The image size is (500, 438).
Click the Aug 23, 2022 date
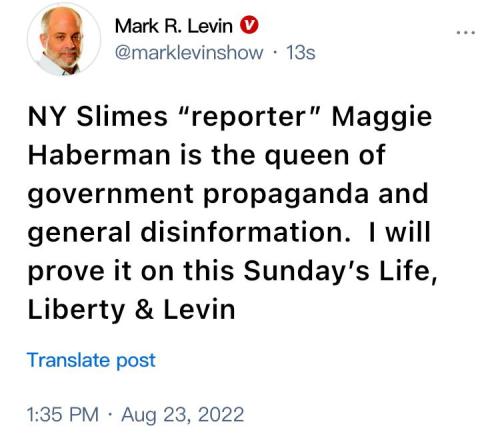pos(182,415)
